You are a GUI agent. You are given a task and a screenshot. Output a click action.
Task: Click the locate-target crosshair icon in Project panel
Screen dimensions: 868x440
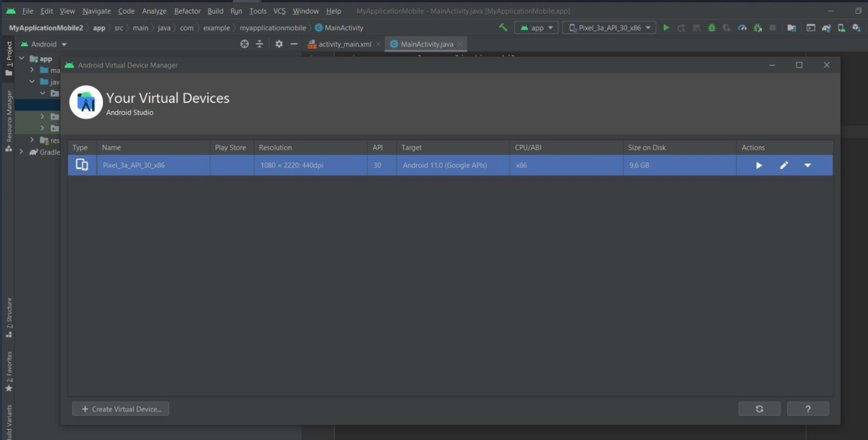(244, 44)
